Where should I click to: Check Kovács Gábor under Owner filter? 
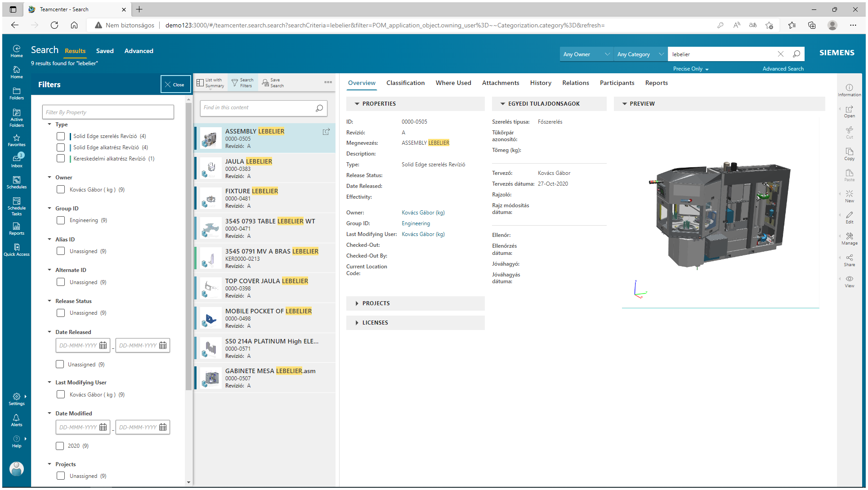pyautogui.click(x=61, y=190)
